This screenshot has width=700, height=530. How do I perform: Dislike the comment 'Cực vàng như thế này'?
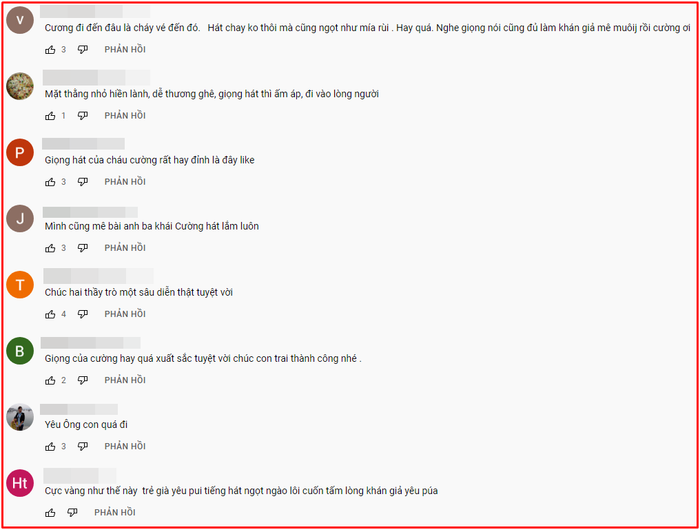tap(72, 512)
